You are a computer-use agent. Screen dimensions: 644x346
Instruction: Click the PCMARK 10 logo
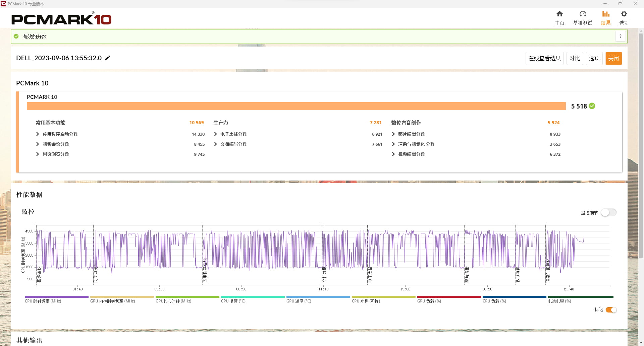pyautogui.click(x=61, y=19)
